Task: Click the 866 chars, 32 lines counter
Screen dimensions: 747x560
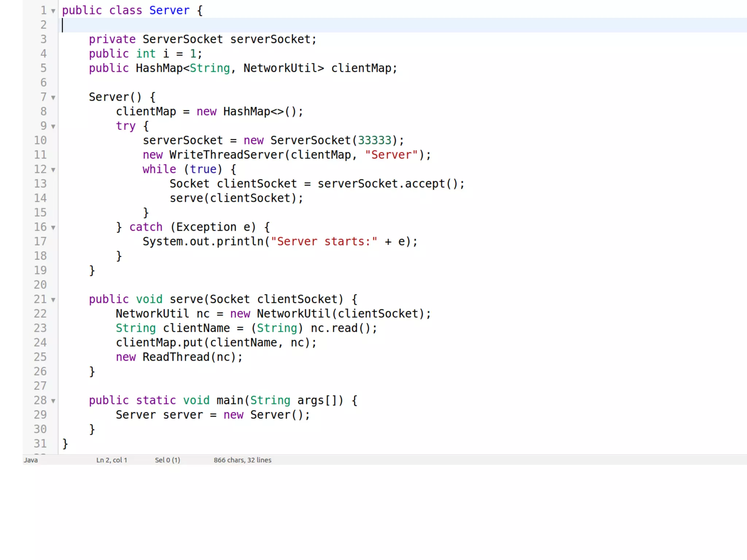Action: coord(242,460)
